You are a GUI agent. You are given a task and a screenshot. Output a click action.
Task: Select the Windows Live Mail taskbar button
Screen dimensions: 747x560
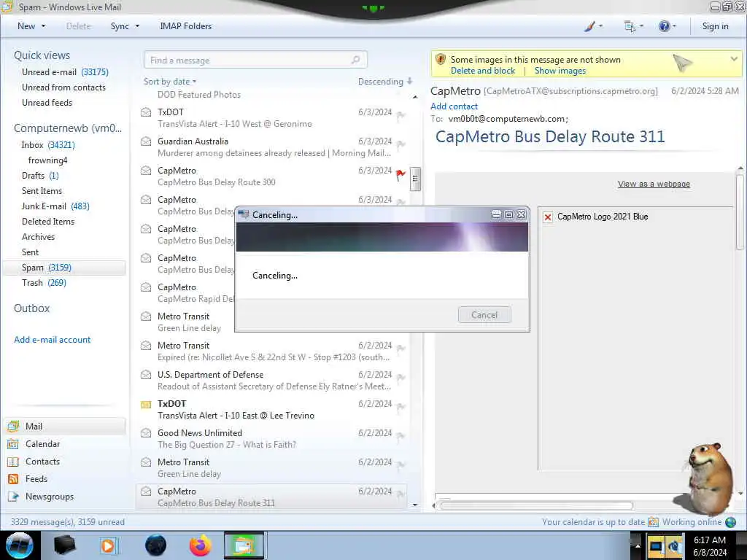pyautogui.click(x=244, y=545)
